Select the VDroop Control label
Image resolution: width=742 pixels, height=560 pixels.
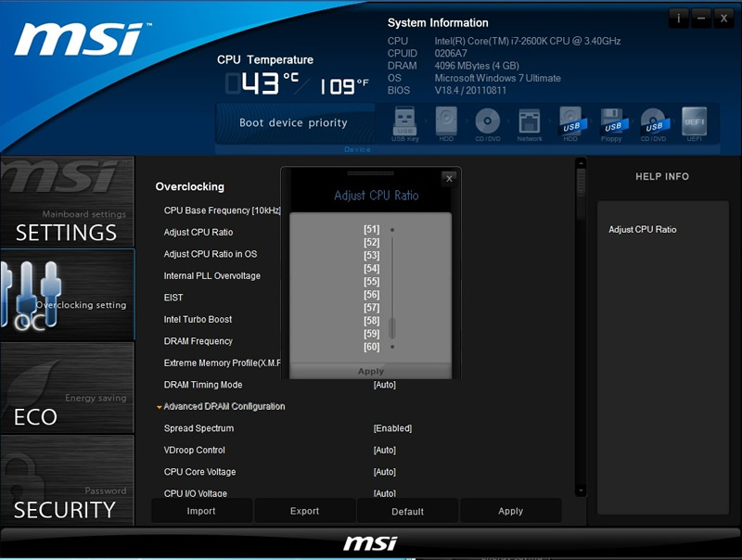(195, 450)
